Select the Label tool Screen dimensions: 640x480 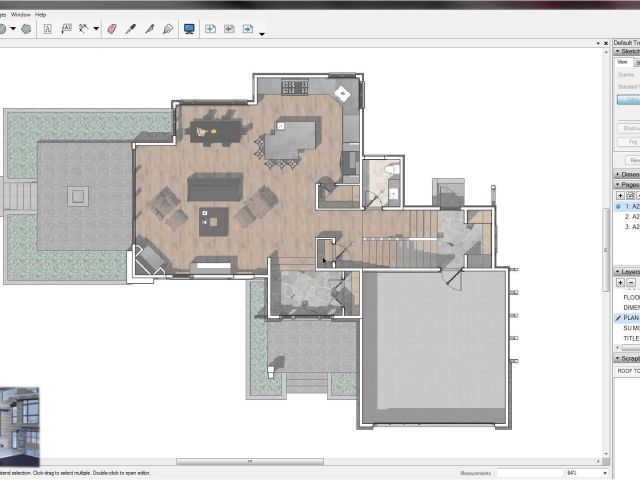(x=66, y=29)
